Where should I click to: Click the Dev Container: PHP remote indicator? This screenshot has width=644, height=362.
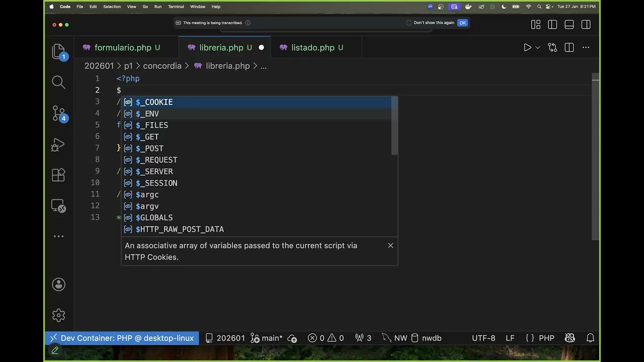[122, 338]
